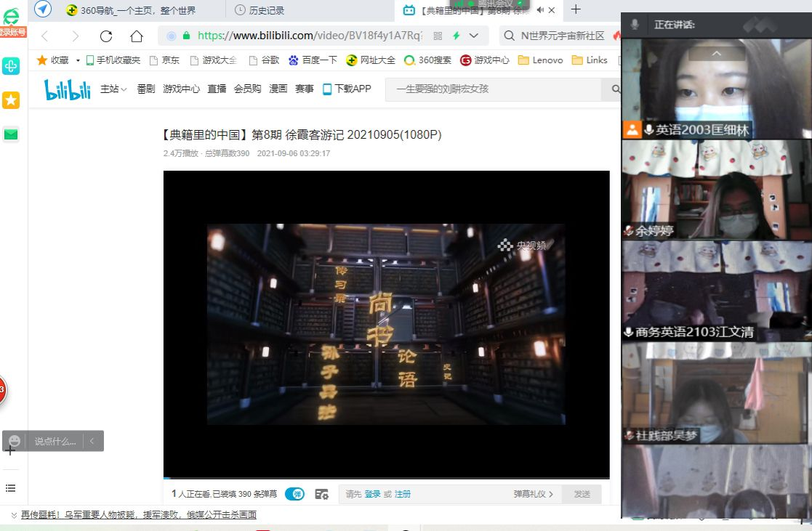Click the microphone icon beside 正在讲话
Viewport: 812px width, 531px height.
[x=635, y=24]
